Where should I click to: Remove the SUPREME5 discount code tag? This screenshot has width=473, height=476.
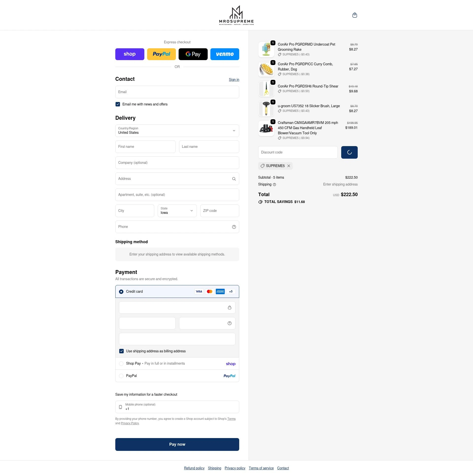289,166
